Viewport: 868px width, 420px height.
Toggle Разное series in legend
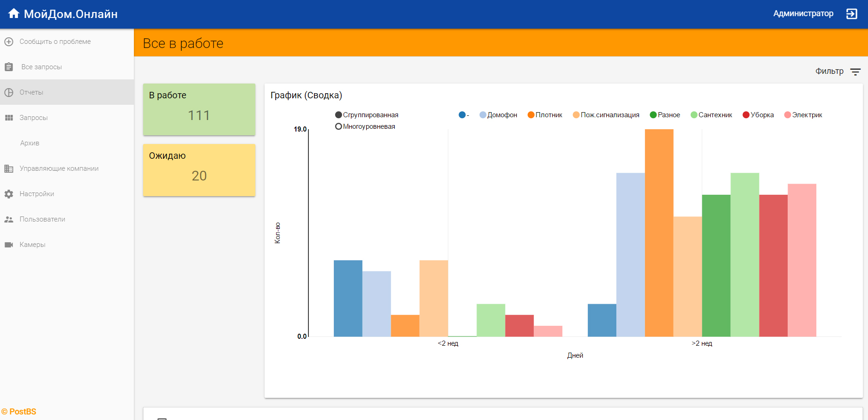[665, 115]
